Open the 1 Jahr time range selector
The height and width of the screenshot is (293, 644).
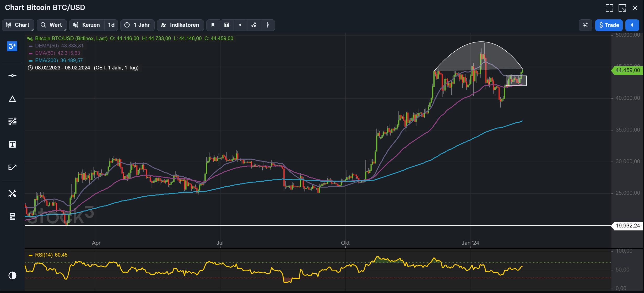(137, 25)
